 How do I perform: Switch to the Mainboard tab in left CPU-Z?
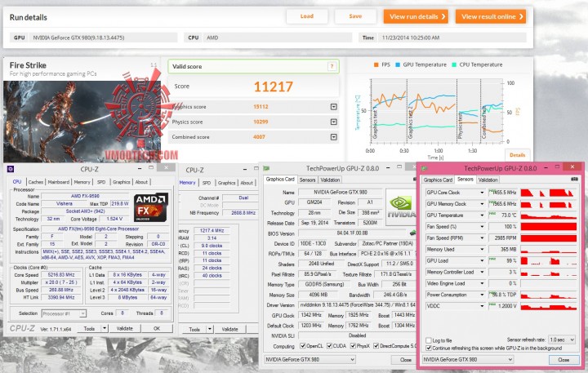point(59,182)
